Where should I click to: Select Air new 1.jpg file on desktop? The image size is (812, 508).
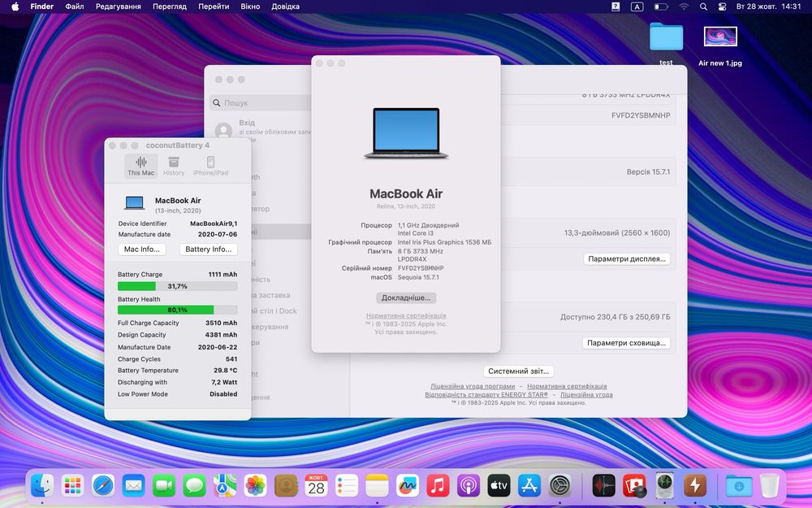pyautogui.click(x=720, y=46)
